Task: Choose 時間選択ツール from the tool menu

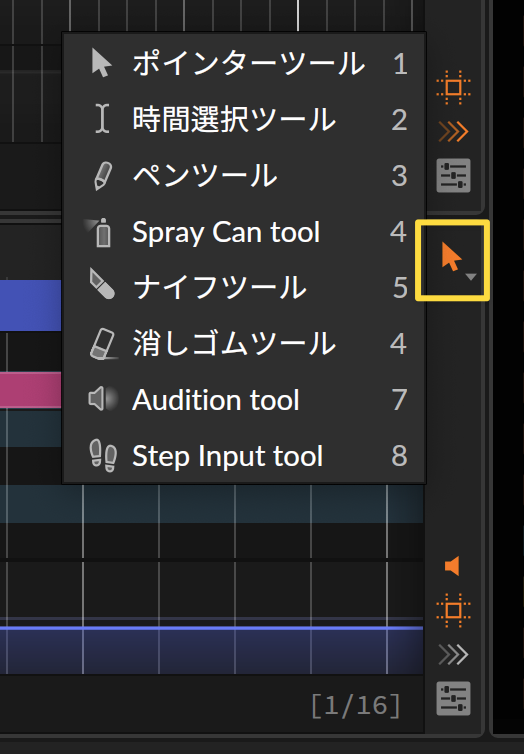Action: click(x=244, y=119)
